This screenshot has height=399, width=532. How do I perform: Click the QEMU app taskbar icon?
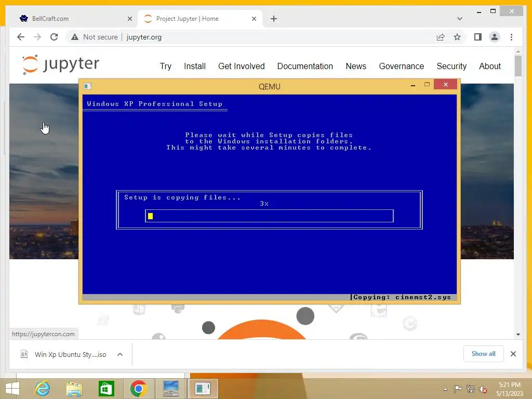203,389
